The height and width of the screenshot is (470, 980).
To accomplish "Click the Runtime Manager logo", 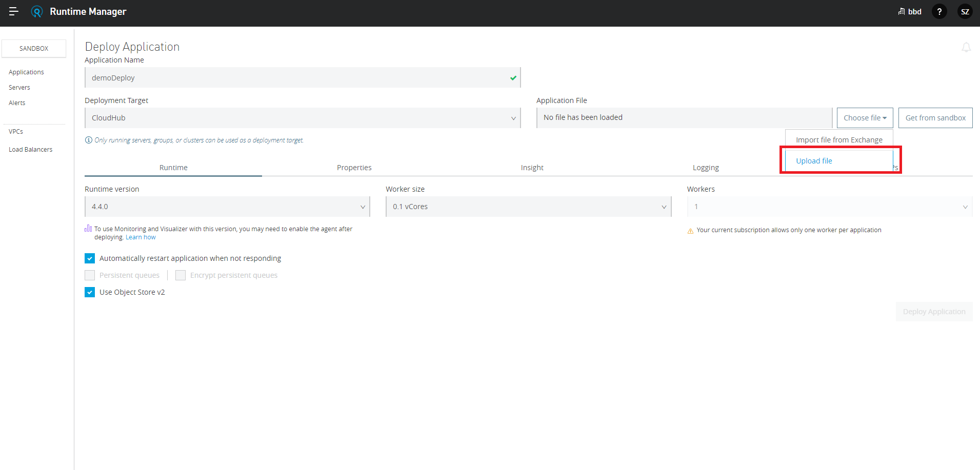I will 37,11.
